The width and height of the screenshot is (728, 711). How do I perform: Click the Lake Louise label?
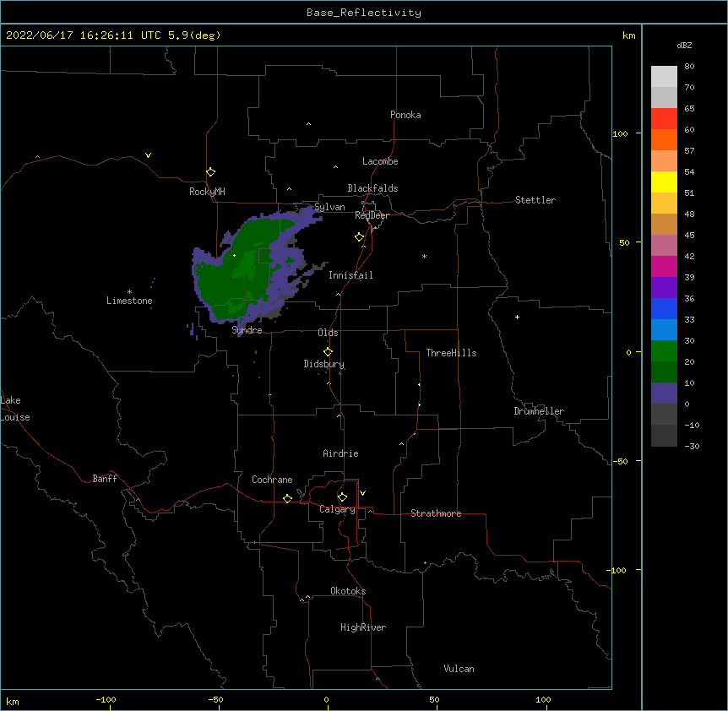[15, 409]
